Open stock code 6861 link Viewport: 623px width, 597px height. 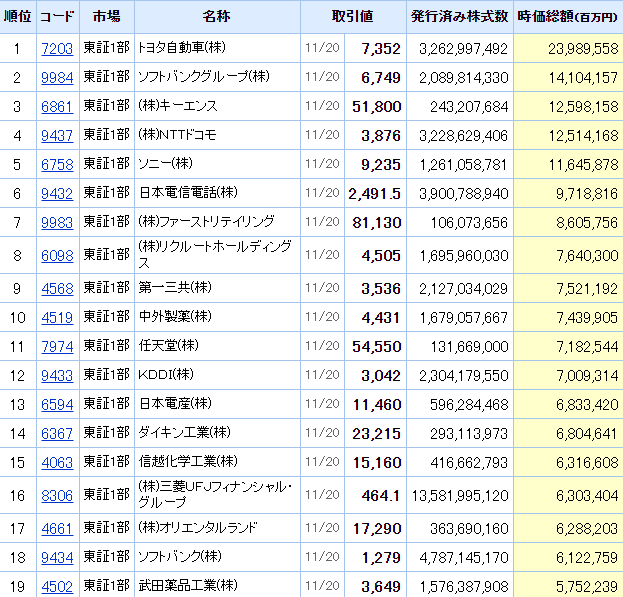coord(57,106)
